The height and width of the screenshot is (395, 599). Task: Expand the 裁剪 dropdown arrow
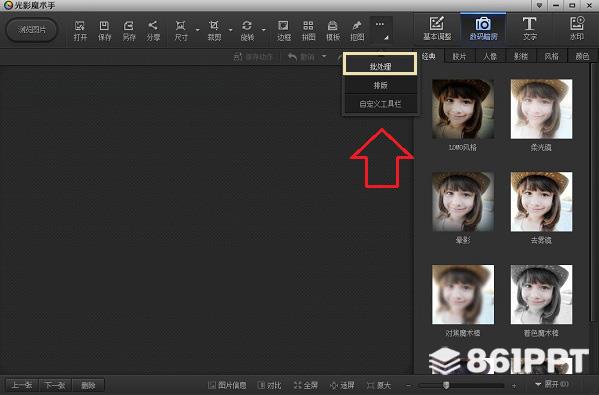tap(230, 30)
